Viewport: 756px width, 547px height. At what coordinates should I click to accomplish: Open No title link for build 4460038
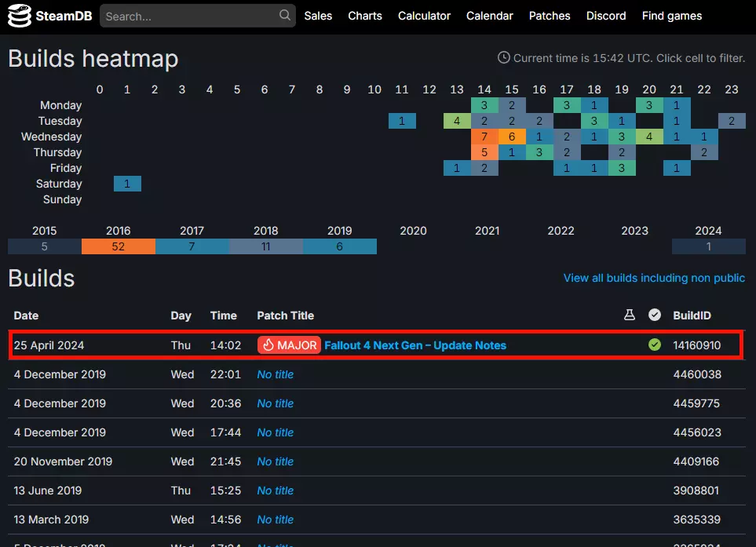pos(276,374)
